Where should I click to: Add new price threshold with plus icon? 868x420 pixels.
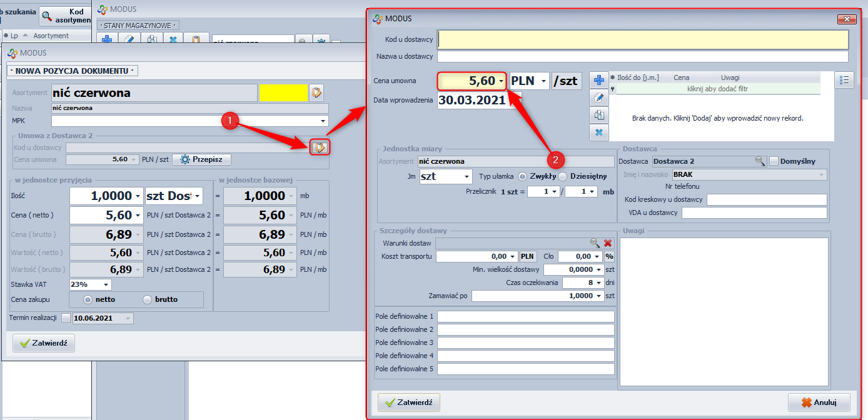(599, 80)
